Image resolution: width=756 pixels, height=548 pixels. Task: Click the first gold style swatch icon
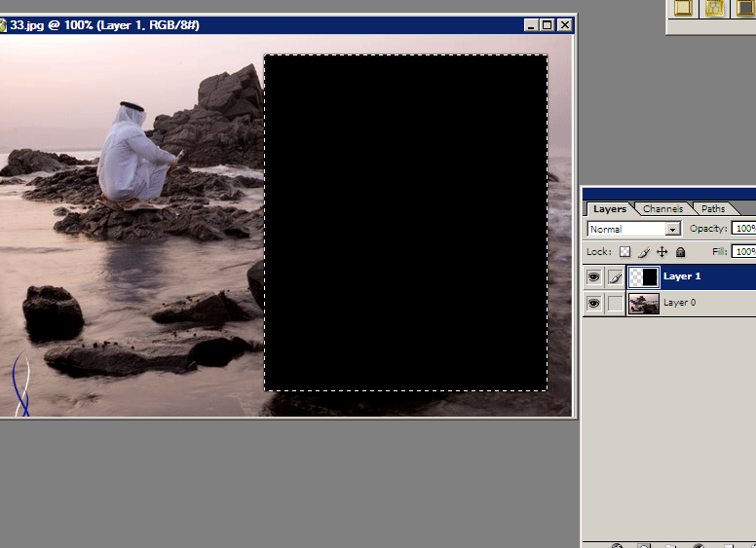pyautogui.click(x=683, y=8)
